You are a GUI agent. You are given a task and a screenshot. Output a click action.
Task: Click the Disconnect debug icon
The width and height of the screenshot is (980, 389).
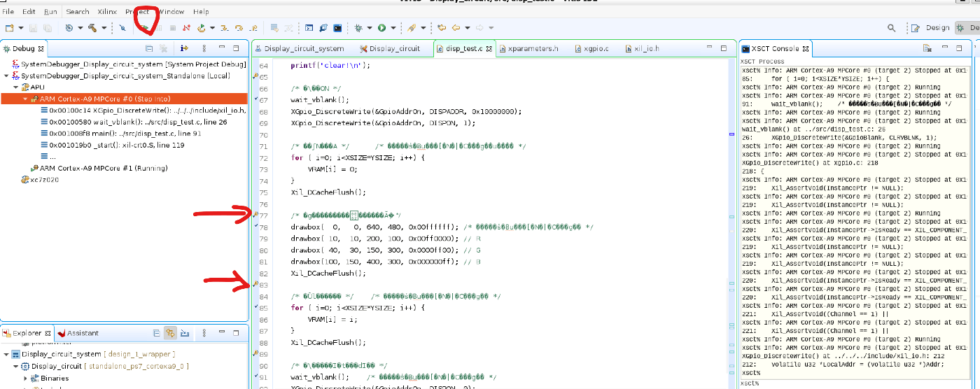[x=186, y=28]
